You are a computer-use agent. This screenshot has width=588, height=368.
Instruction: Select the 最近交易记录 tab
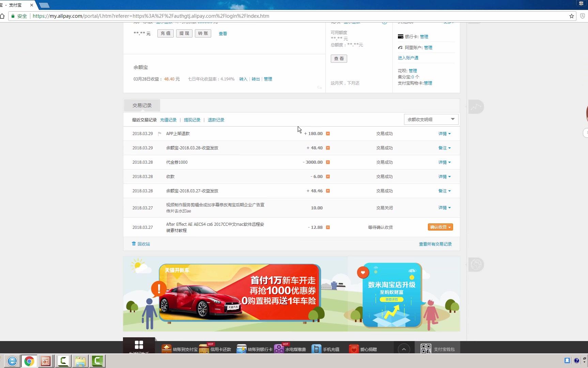point(144,120)
